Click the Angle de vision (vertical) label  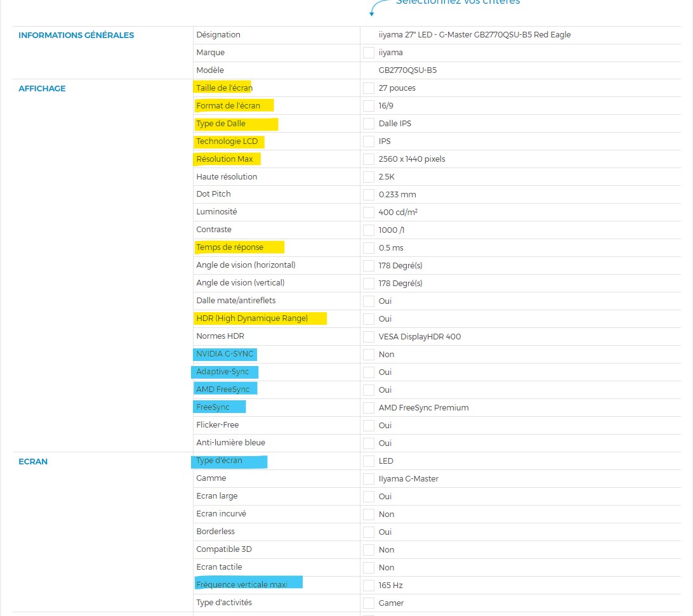(241, 282)
